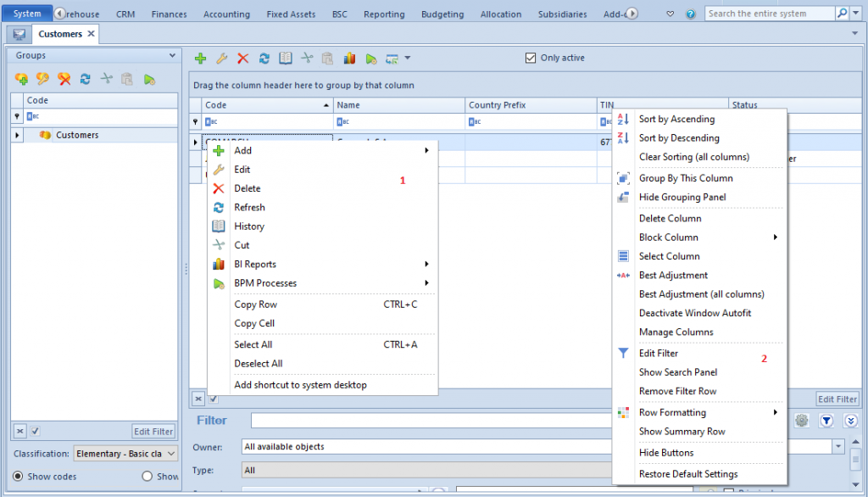
Task: Click Edit group icon in Groups panel
Action: click(42, 79)
